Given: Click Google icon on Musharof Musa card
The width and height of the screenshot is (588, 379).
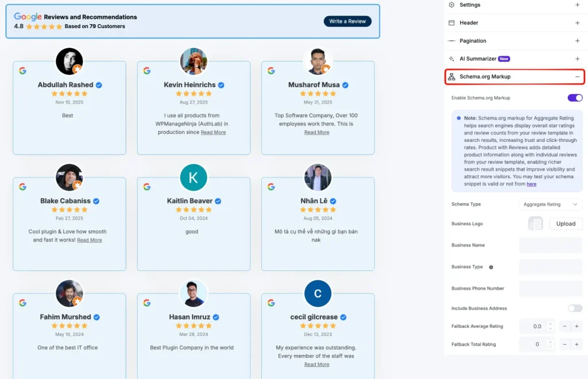Looking at the screenshot, I should [271, 71].
